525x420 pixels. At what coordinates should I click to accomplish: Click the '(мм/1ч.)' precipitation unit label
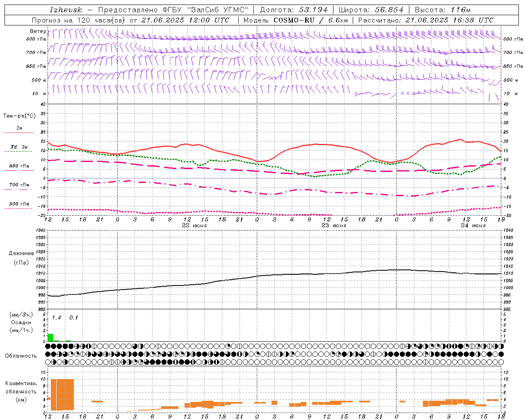[21, 330]
